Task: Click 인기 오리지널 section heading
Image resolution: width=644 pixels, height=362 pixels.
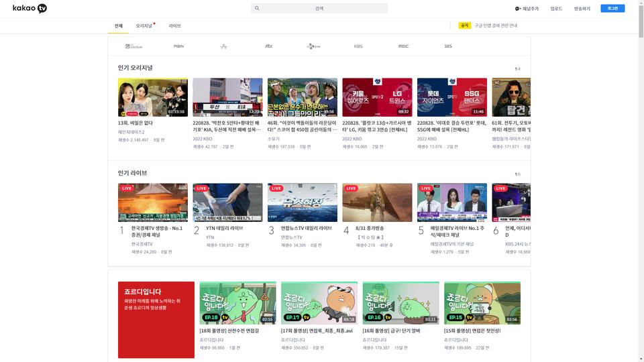Action: [135, 68]
